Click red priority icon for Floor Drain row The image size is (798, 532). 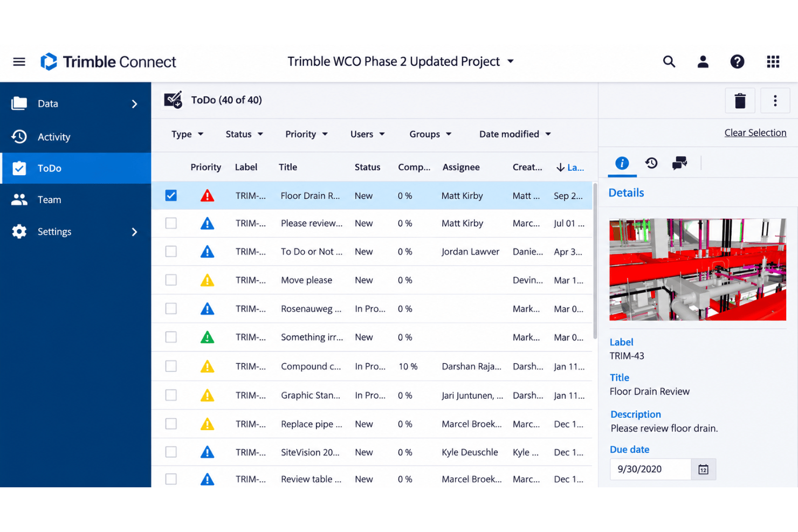click(x=207, y=196)
